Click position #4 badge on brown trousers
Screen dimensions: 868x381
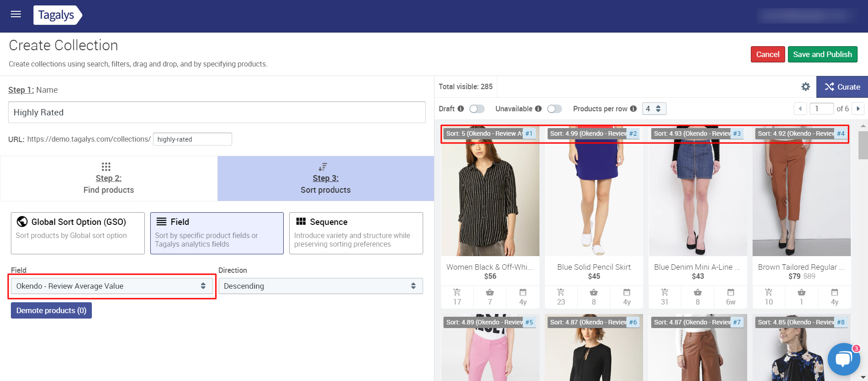click(840, 133)
